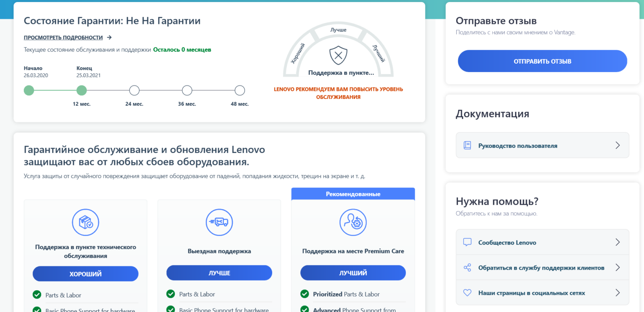The width and height of the screenshot is (644, 312).
Task: Click the Лучше gauge segment
Action: [338, 30]
